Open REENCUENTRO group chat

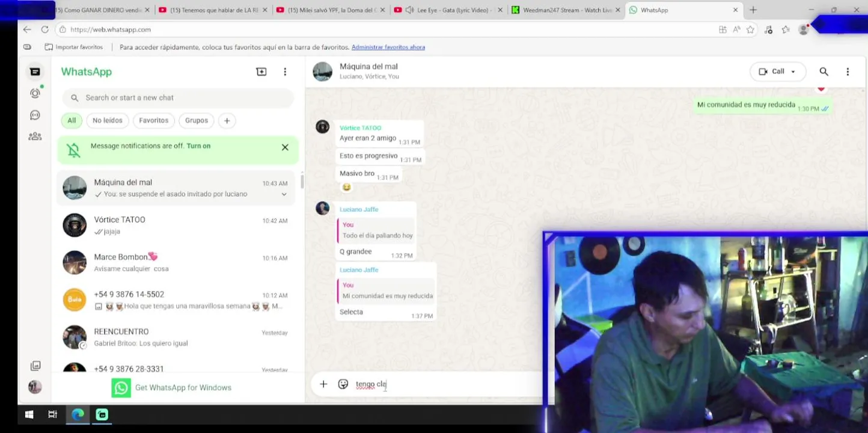(176, 337)
